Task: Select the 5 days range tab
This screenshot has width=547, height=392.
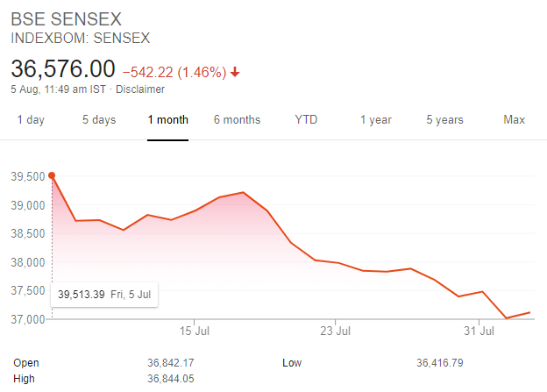Action: (99, 120)
